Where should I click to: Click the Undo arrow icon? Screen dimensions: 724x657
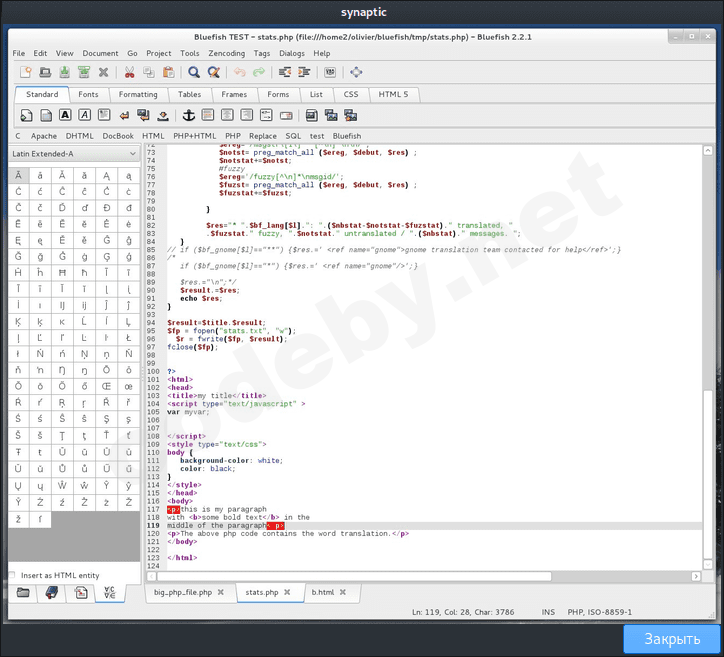[x=239, y=72]
